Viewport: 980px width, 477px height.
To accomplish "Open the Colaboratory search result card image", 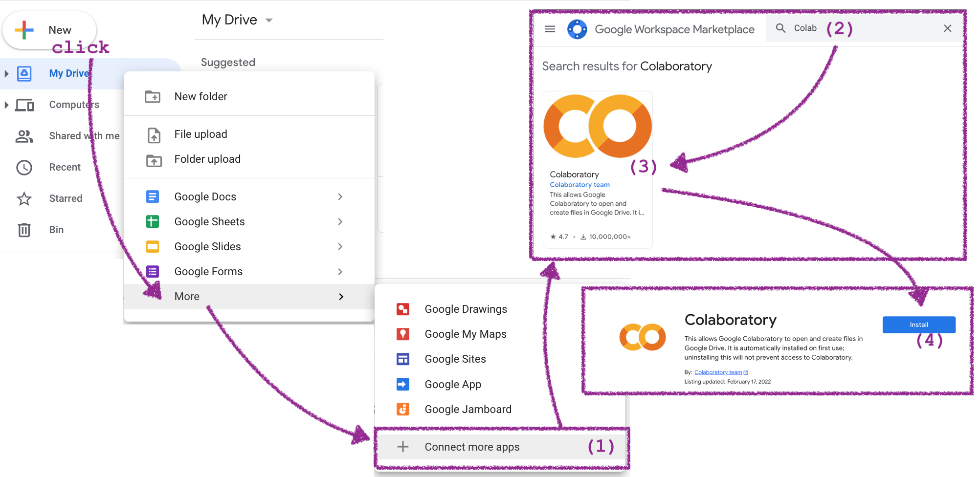I will tap(598, 127).
